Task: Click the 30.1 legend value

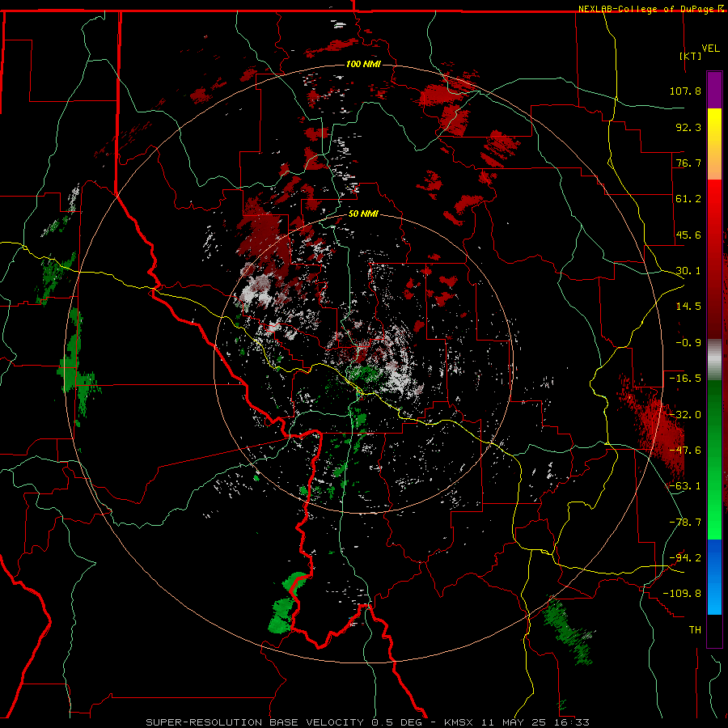Action: point(688,271)
